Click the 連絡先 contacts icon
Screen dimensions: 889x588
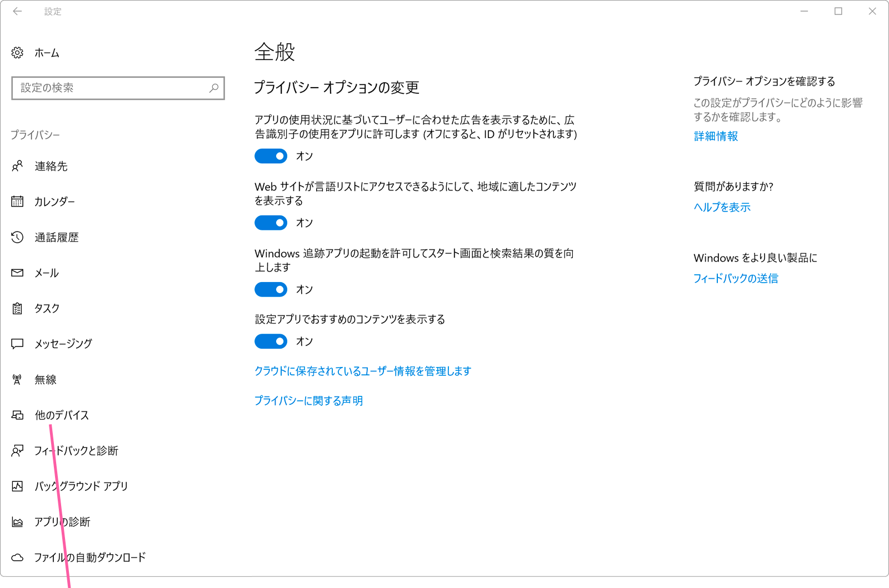coord(17,166)
